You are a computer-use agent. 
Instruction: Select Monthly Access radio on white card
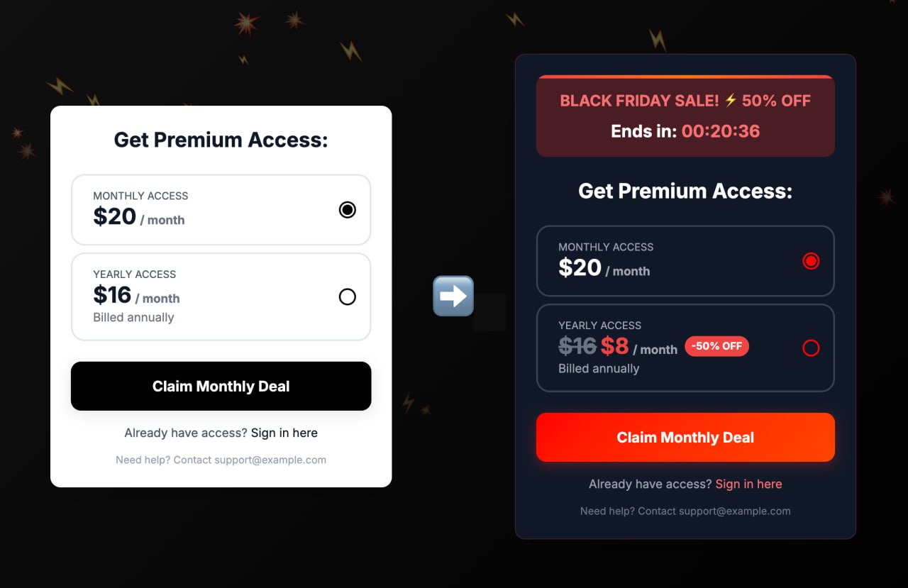pos(347,210)
